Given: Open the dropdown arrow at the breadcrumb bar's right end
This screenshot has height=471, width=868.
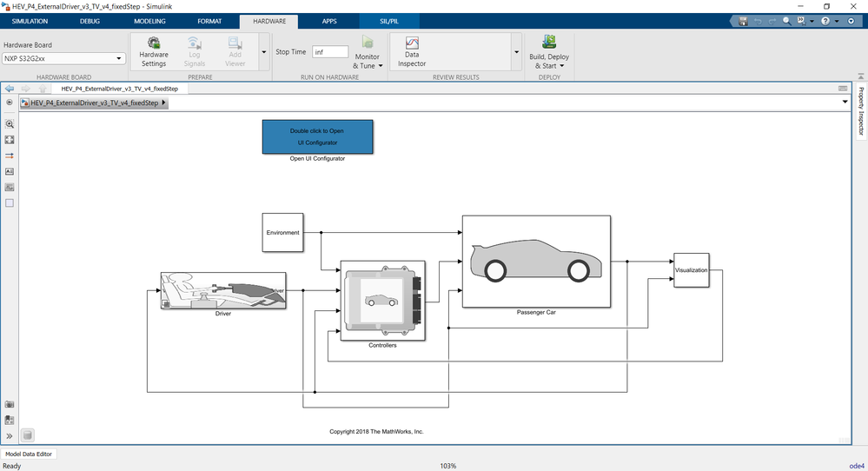Looking at the screenshot, I should [845, 102].
